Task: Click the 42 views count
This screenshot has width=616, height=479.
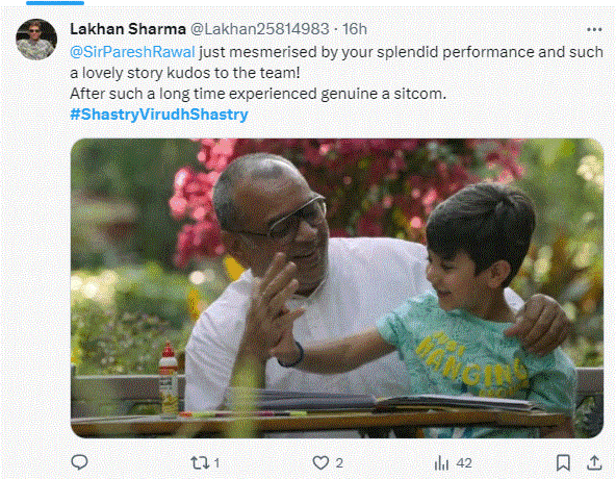Action: (x=463, y=462)
